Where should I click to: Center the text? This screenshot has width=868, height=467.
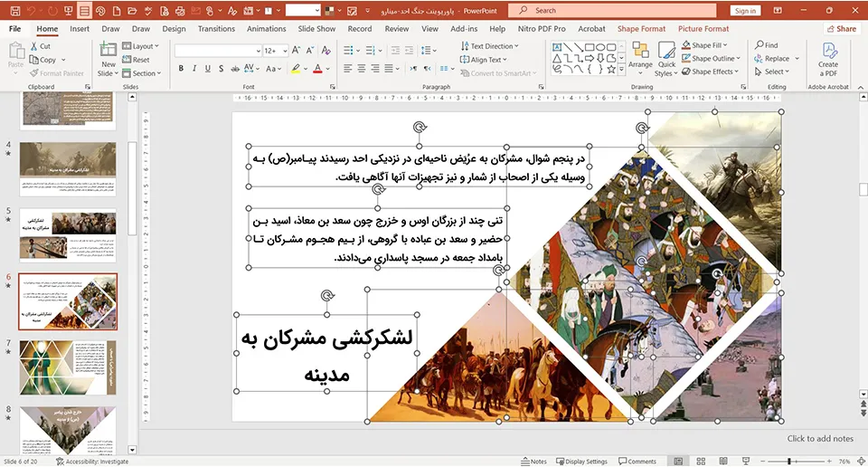[x=362, y=68]
